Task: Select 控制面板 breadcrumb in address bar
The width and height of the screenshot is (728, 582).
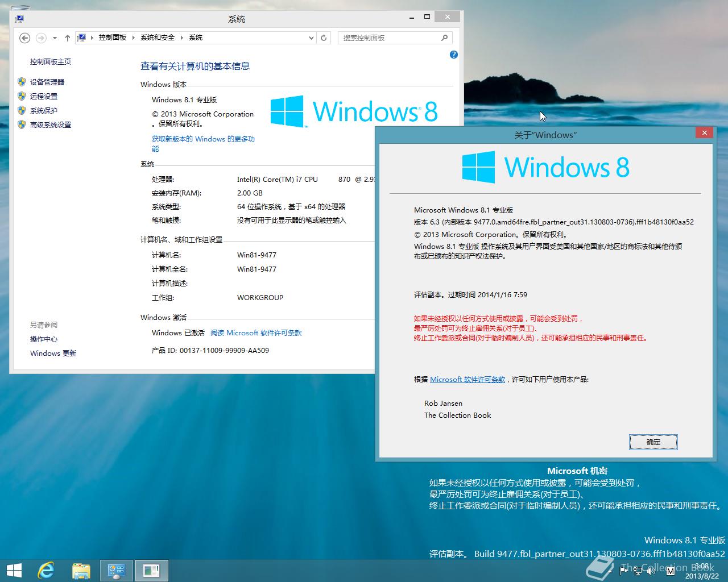Action: pos(113,38)
